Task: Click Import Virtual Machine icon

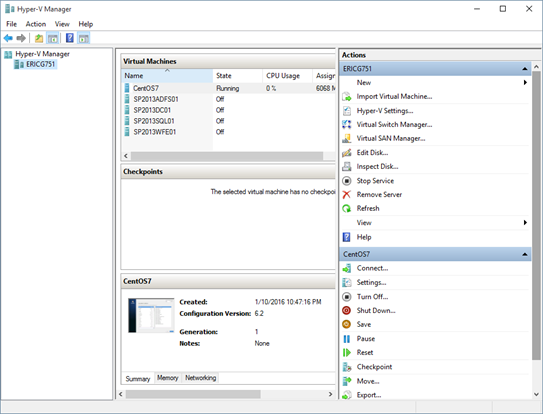Action: click(x=347, y=97)
